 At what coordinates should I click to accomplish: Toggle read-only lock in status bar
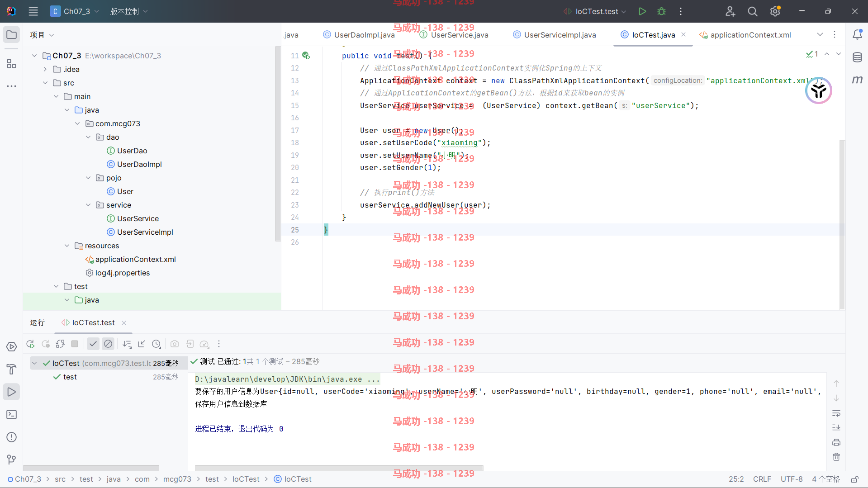coord(854,479)
